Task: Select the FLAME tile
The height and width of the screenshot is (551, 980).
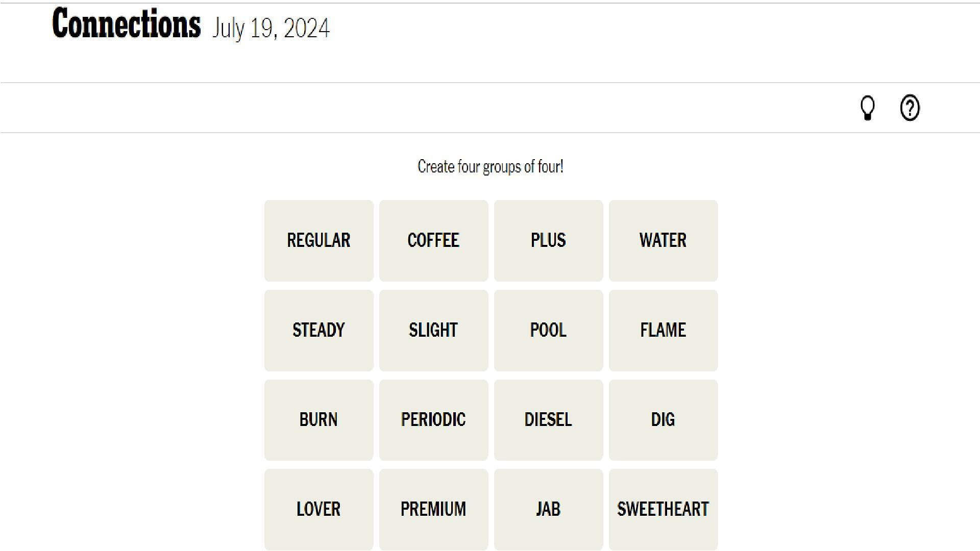Action: click(663, 330)
